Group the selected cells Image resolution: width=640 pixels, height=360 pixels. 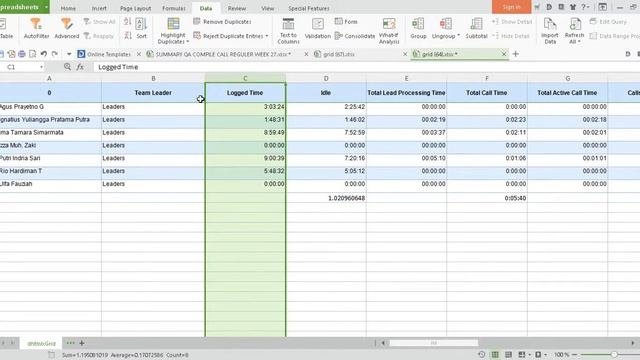[x=418, y=29]
